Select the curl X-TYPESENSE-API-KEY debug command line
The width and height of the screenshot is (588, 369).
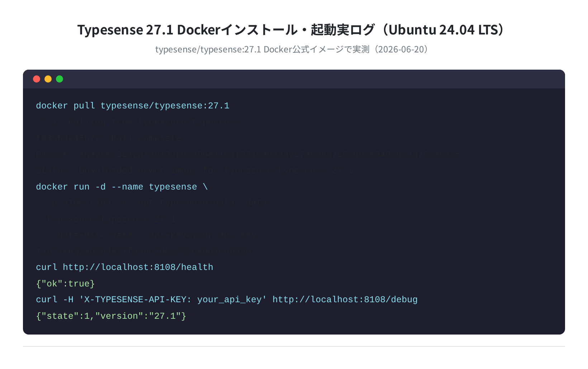pyautogui.click(x=227, y=300)
